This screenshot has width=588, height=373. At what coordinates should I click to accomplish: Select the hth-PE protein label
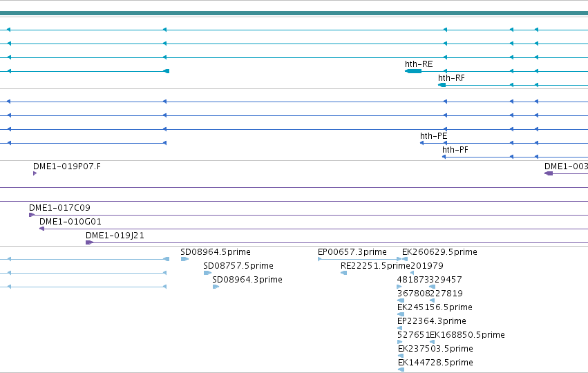tap(433, 135)
